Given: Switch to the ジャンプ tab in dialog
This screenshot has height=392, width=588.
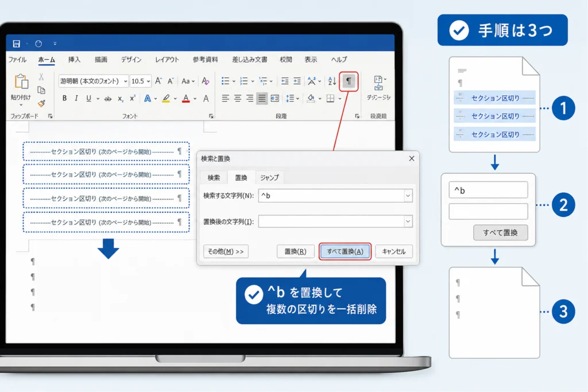Looking at the screenshot, I should 269,178.
